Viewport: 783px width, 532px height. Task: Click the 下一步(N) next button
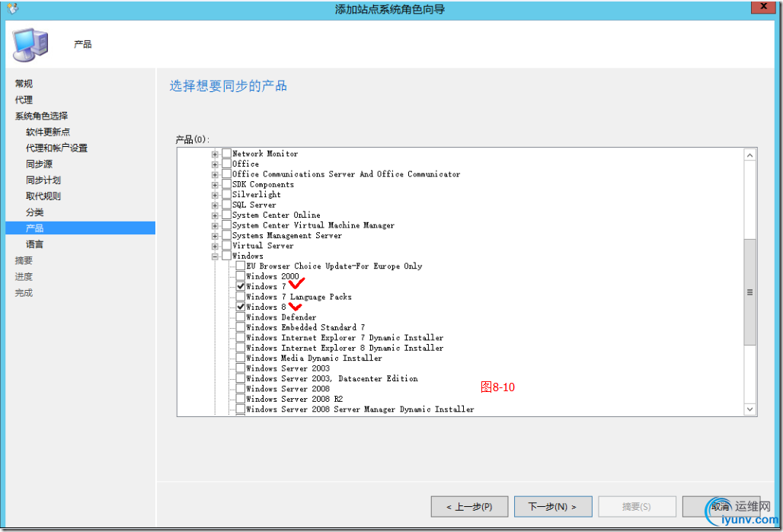point(553,507)
